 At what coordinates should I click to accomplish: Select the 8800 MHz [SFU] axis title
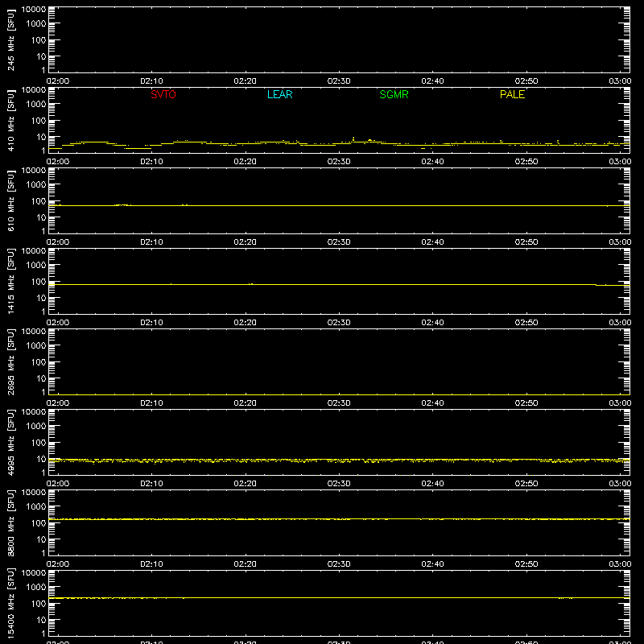click(x=10, y=523)
